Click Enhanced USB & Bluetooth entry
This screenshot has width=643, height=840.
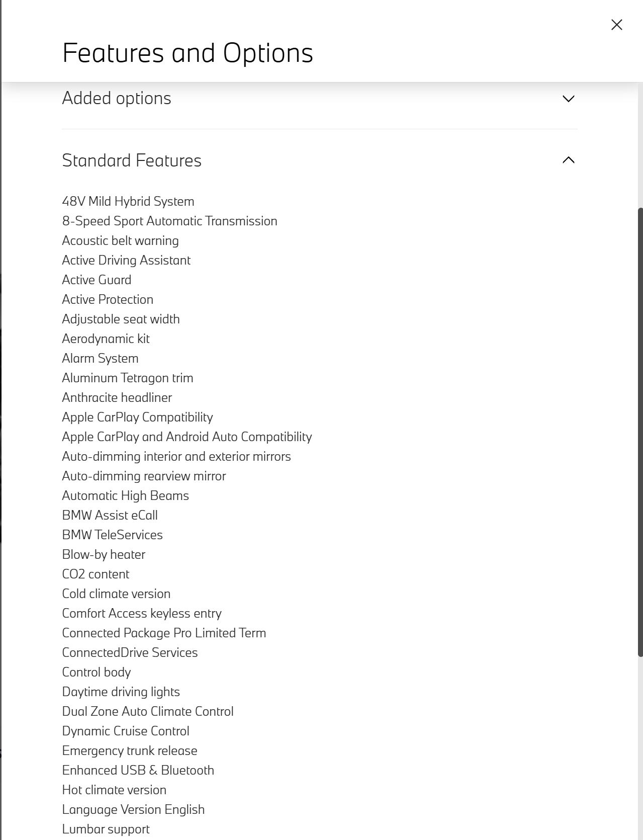point(138,770)
